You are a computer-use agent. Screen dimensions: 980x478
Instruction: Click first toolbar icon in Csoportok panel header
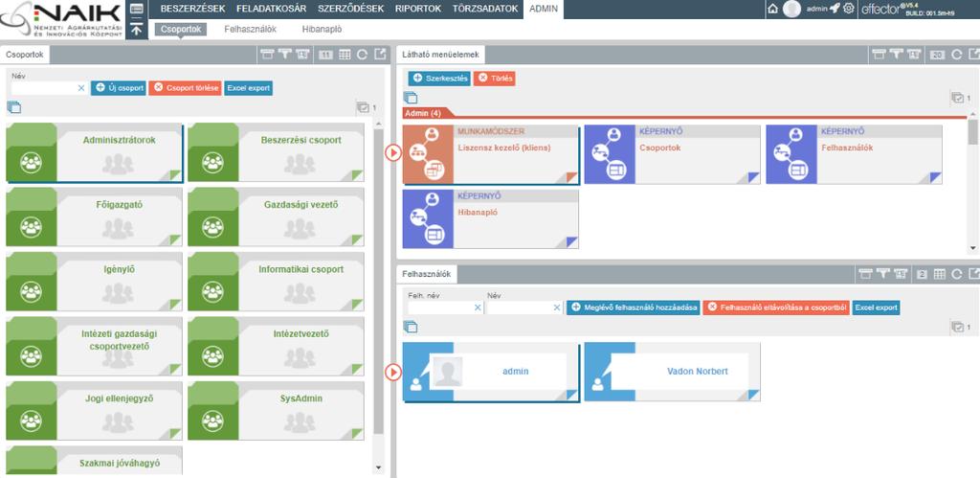pos(268,55)
